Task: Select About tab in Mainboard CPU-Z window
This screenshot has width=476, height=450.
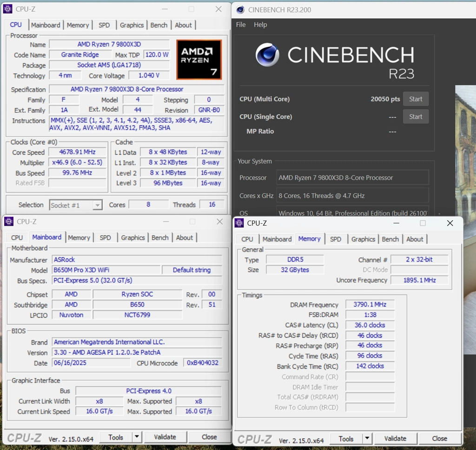Action: coord(185,238)
